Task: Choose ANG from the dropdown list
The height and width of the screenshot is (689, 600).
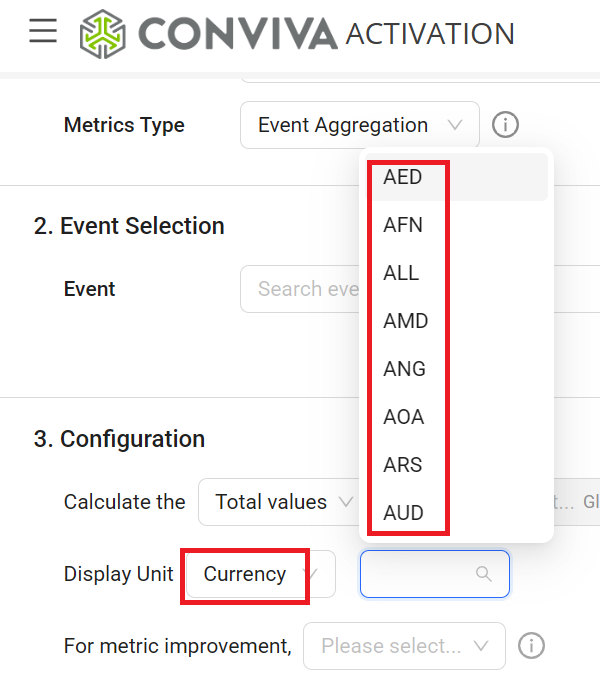Action: pyautogui.click(x=404, y=369)
